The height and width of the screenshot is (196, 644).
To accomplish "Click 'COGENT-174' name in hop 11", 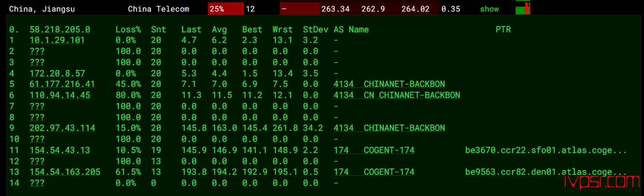I will point(389,150).
